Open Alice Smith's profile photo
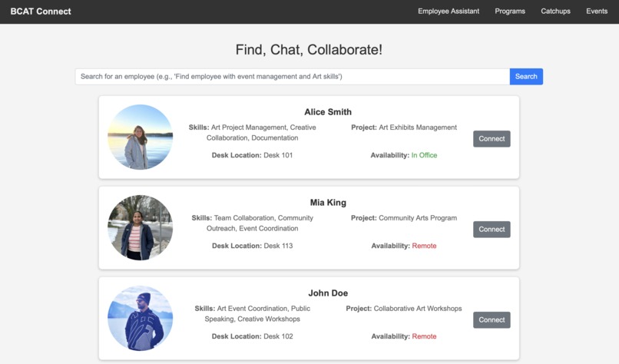This screenshot has width=619, height=364. click(x=140, y=137)
